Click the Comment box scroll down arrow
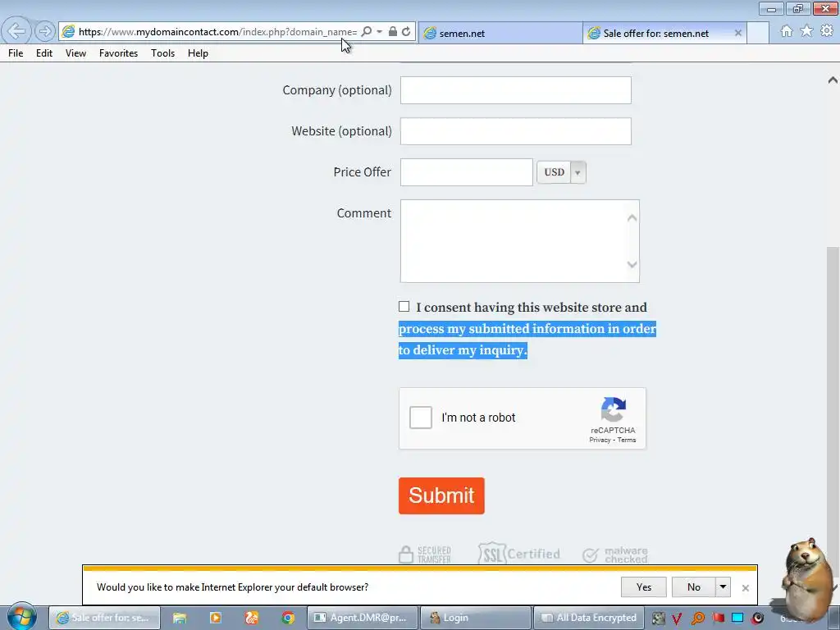The width and height of the screenshot is (840, 630). [632, 264]
